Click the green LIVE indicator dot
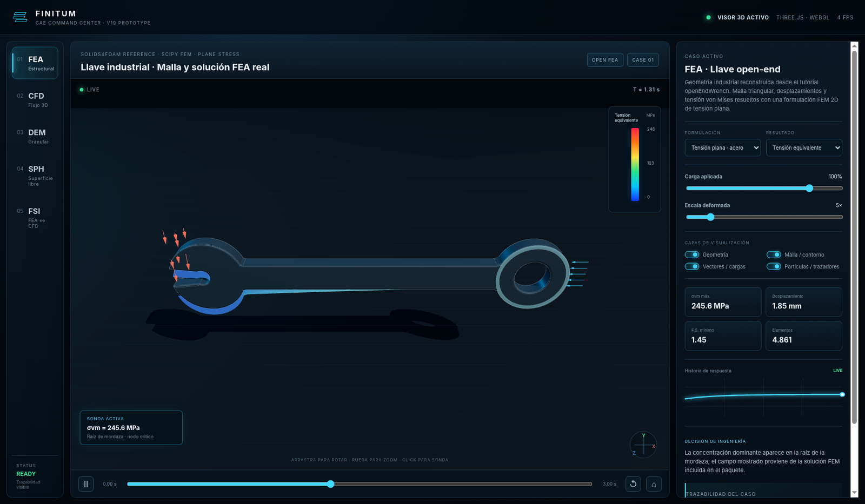 pyautogui.click(x=82, y=90)
